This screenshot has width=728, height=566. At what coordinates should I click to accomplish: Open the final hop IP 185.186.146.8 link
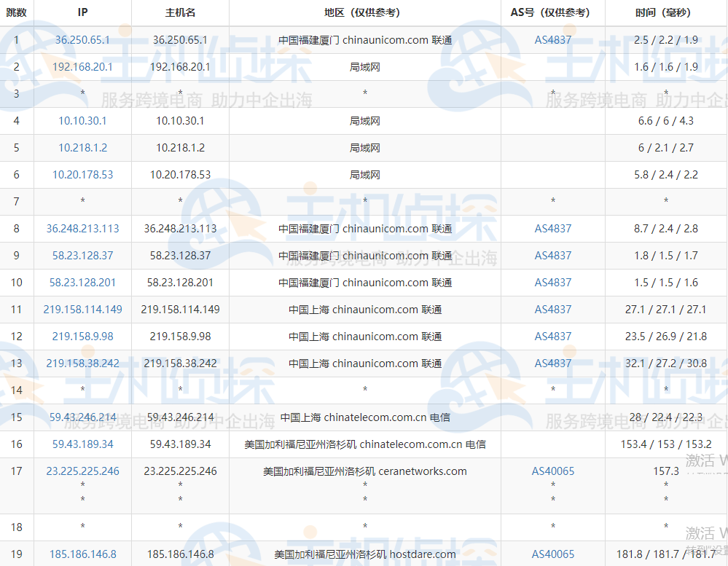pyautogui.click(x=82, y=554)
